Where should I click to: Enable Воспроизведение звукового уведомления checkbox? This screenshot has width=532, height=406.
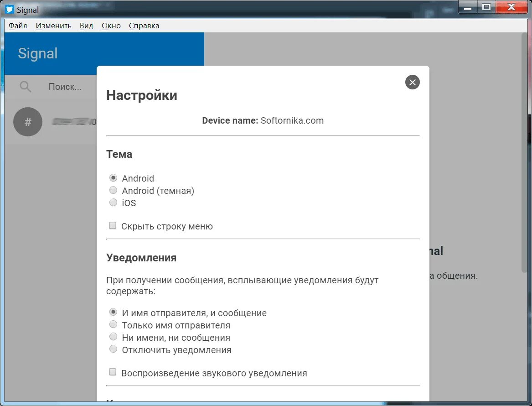pos(113,372)
